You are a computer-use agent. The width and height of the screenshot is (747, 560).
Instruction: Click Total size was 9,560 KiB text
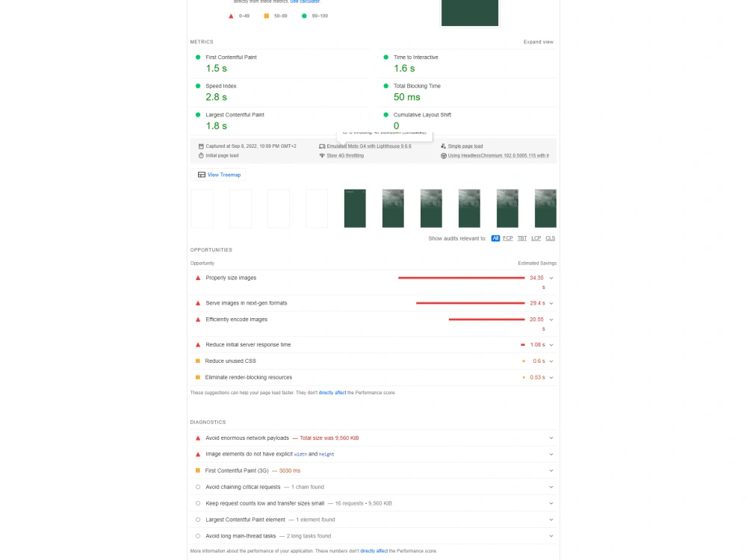(x=329, y=438)
